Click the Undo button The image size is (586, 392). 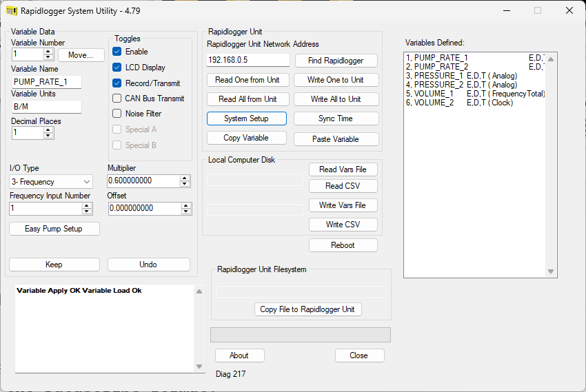[x=149, y=265]
